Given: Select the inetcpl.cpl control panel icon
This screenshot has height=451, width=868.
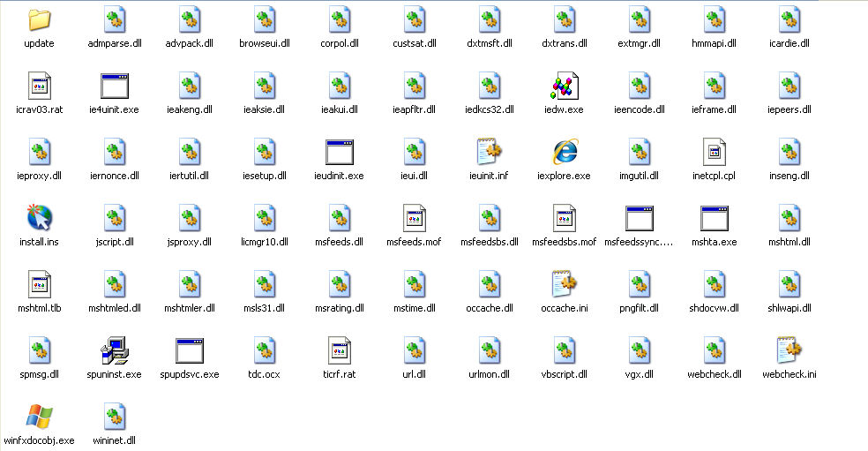Looking at the screenshot, I should [715, 152].
